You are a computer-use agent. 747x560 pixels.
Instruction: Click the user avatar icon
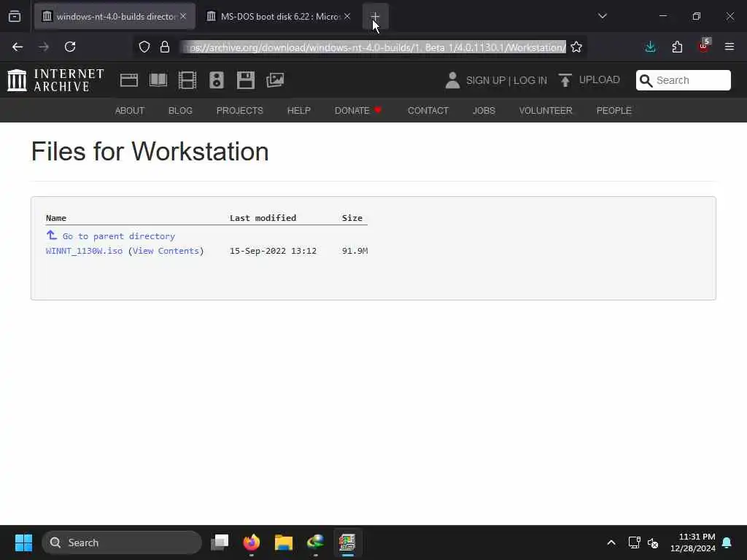coord(452,80)
